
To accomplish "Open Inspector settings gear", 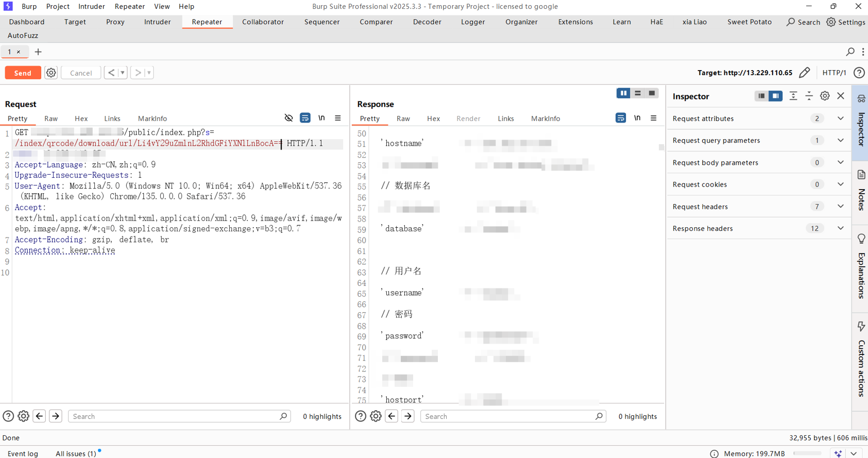I will coord(825,96).
